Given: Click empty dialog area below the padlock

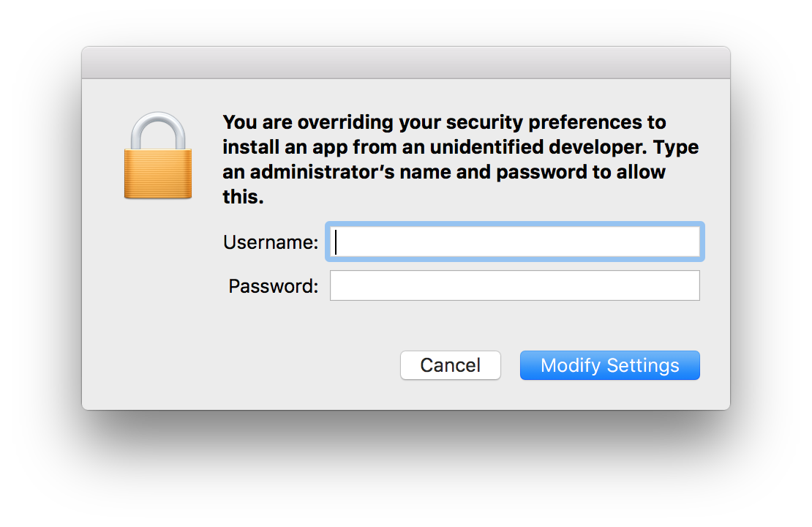Looking at the screenshot, I should (158, 307).
